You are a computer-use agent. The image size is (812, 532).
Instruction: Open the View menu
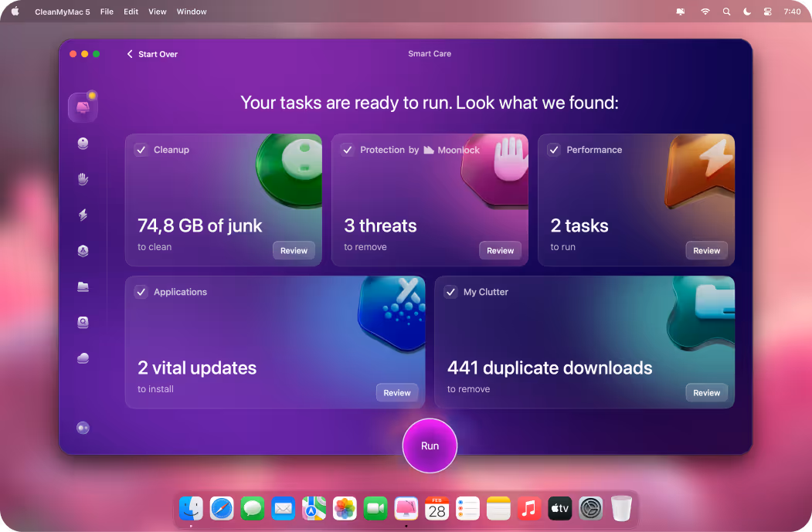158,12
